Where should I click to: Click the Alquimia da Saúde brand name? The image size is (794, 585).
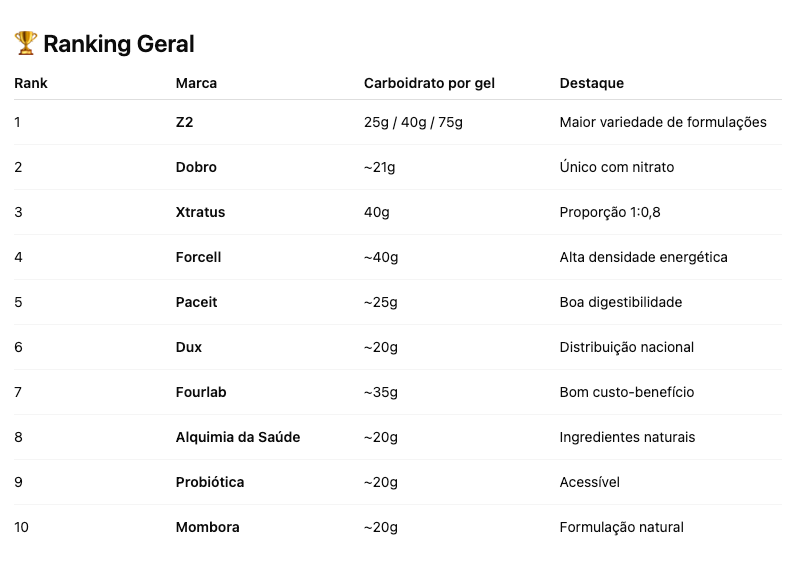pyautogui.click(x=238, y=437)
